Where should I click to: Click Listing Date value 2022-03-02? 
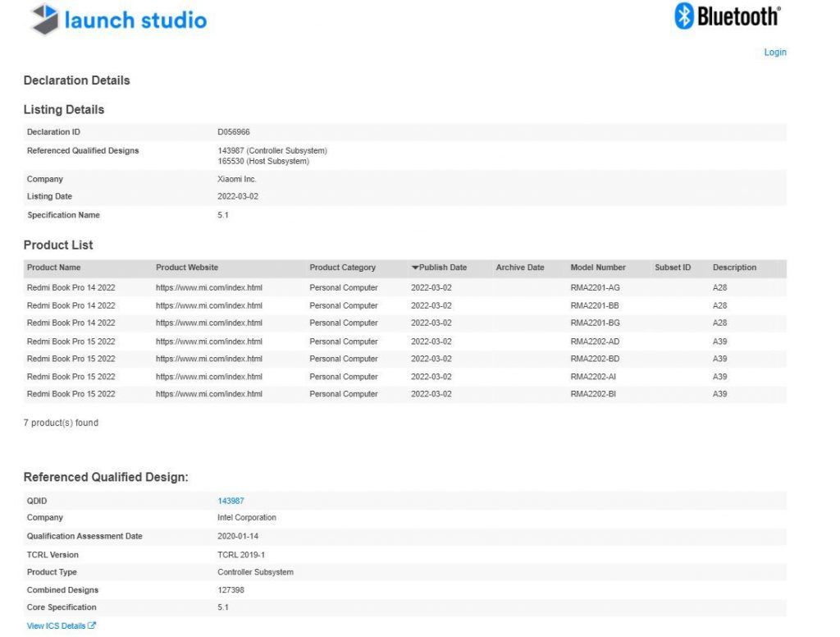tap(238, 197)
